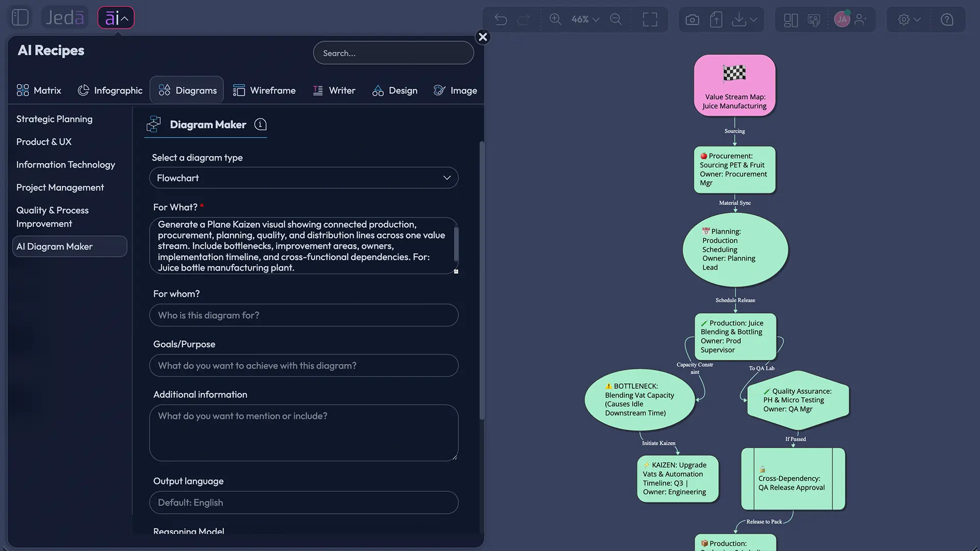Expand the settings gear dropdown

coord(910,19)
